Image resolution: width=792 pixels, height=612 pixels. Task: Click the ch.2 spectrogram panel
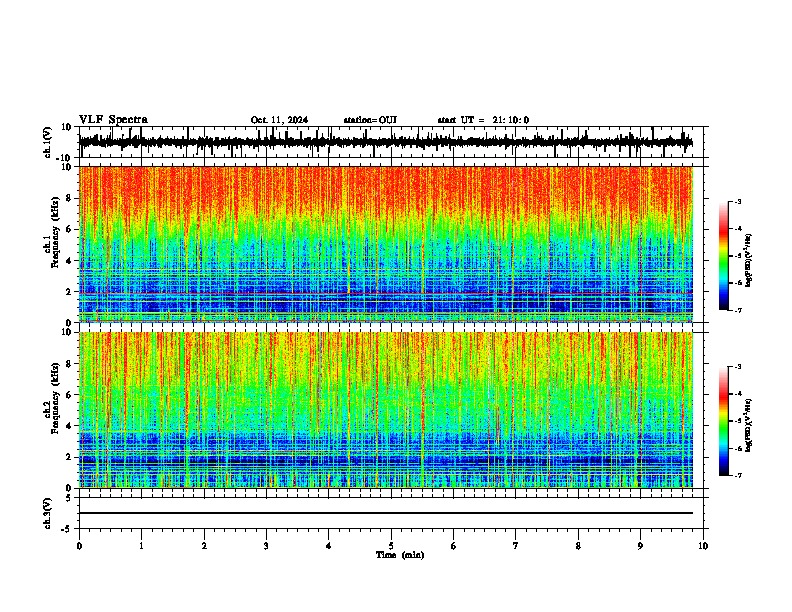coord(386,410)
